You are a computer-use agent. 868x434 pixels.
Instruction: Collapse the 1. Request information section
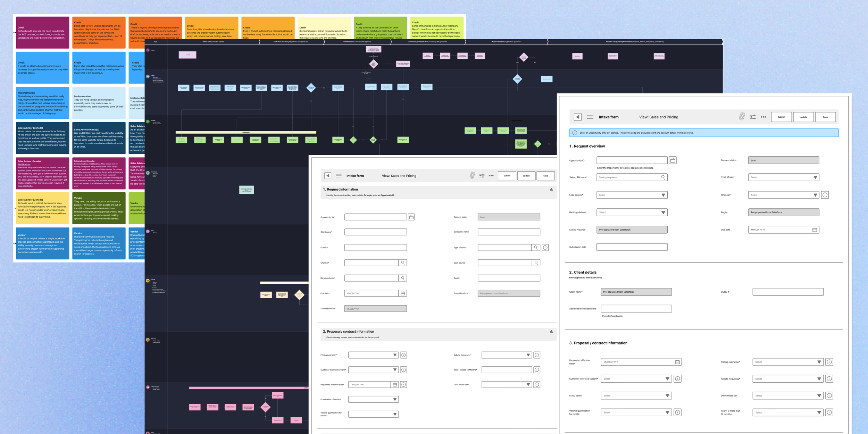tap(551, 189)
